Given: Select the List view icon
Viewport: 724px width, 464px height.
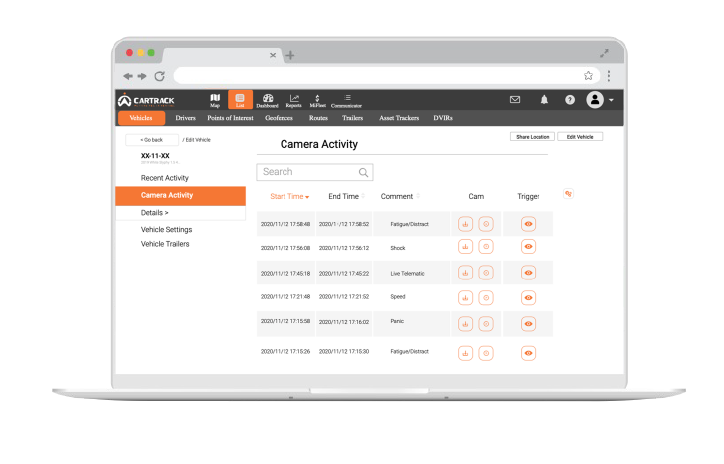Looking at the screenshot, I should (240, 100).
